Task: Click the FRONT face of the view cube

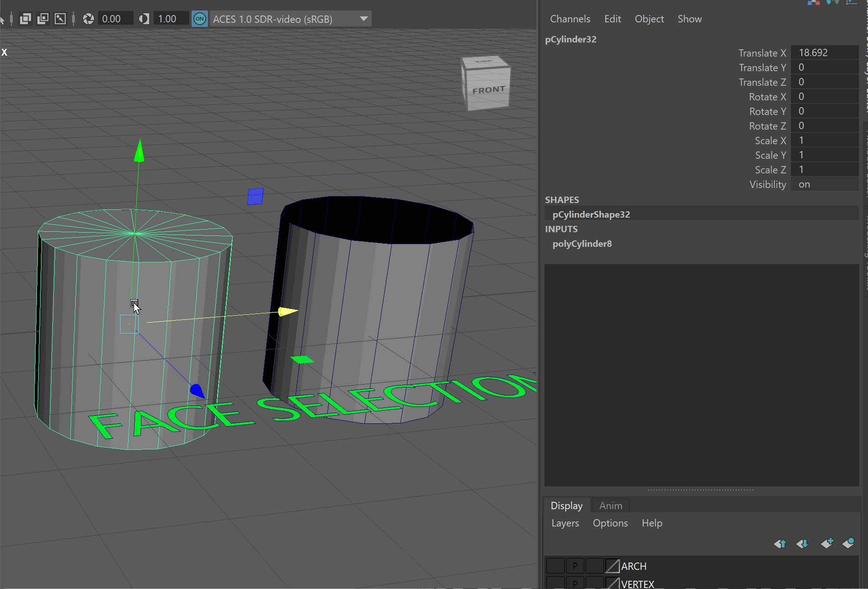Action: point(488,90)
